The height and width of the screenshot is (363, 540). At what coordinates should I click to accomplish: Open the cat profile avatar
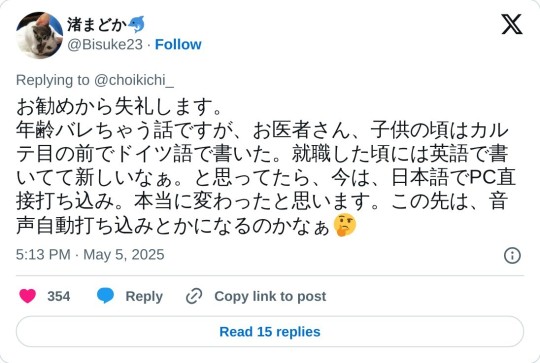pos(40,35)
